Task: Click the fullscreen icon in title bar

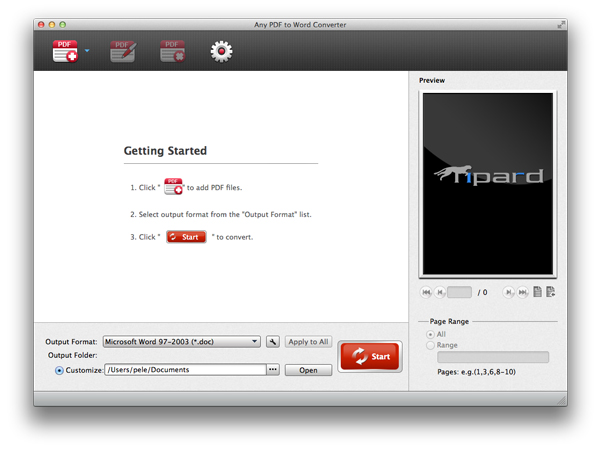Action: [x=561, y=24]
